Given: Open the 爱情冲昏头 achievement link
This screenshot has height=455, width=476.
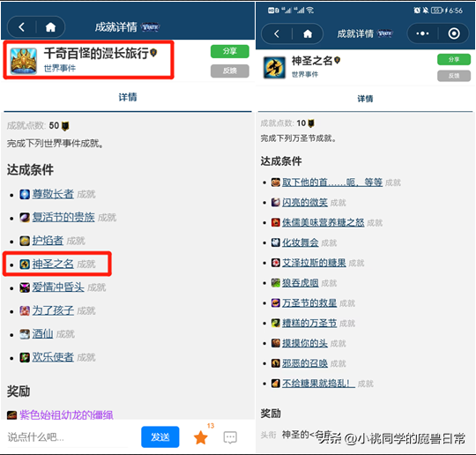Looking at the screenshot, I should 58,287.
